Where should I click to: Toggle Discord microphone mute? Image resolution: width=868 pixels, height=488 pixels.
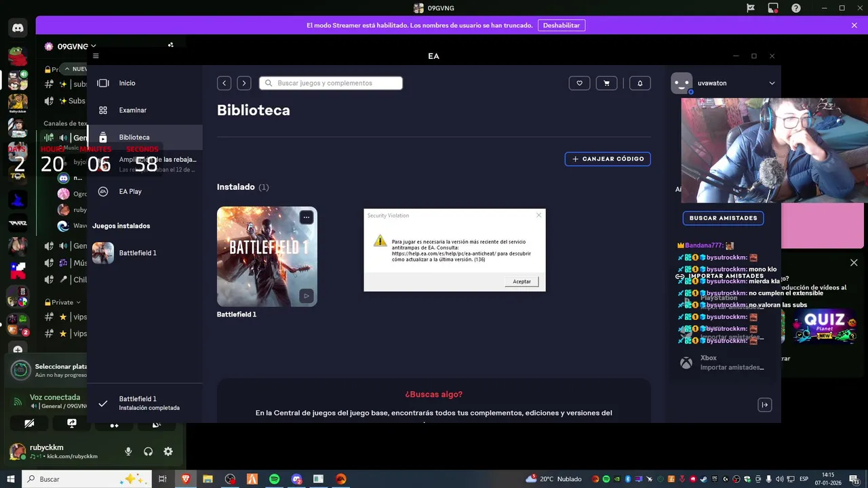pos(128,451)
